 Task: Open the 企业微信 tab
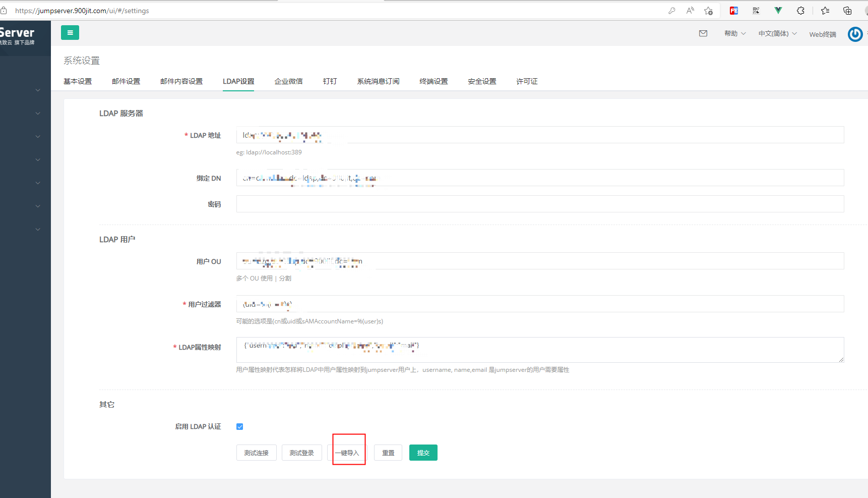(x=288, y=81)
